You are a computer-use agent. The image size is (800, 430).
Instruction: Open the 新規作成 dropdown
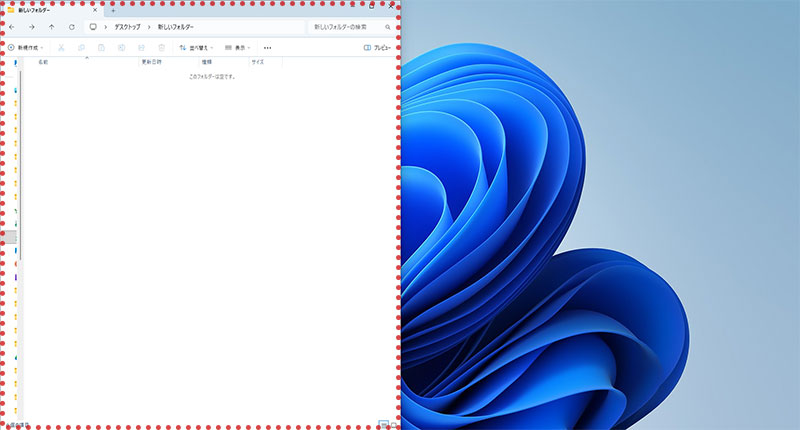26,47
